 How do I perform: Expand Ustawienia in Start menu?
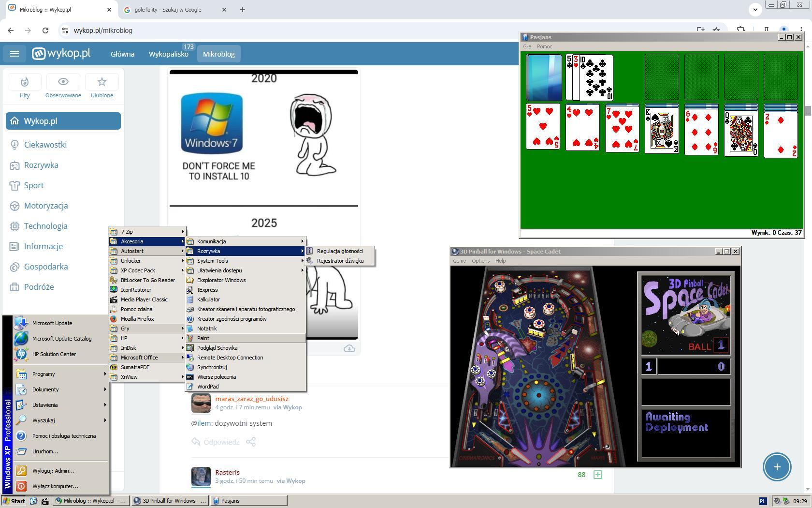click(60, 405)
